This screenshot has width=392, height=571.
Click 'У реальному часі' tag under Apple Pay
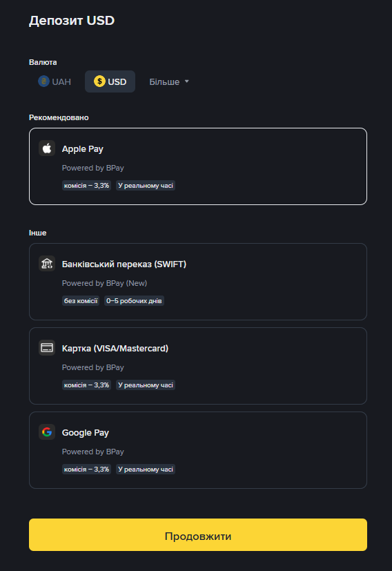pos(146,185)
